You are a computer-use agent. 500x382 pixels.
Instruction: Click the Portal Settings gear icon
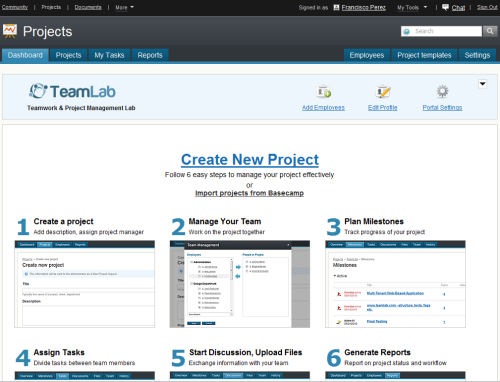tap(442, 91)
